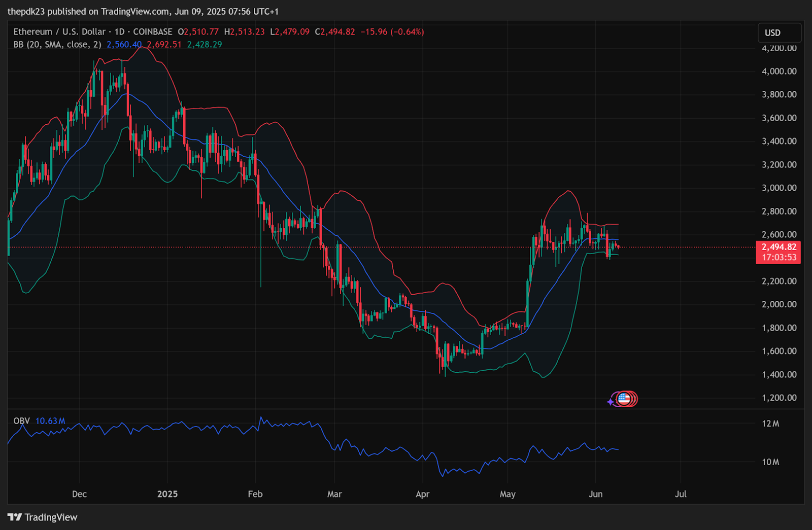Click the Feb label on time axis
812x530 pixels.
255,494
